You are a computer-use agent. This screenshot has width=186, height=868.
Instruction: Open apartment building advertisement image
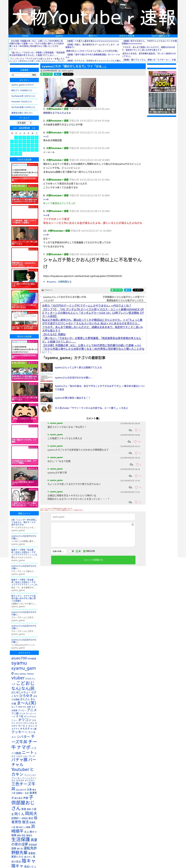(162, 103)
